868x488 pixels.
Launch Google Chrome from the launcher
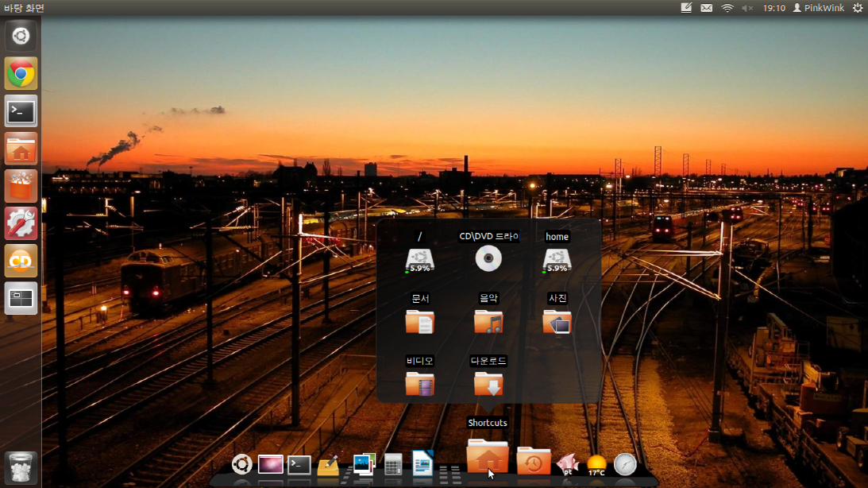click(21, 73)
